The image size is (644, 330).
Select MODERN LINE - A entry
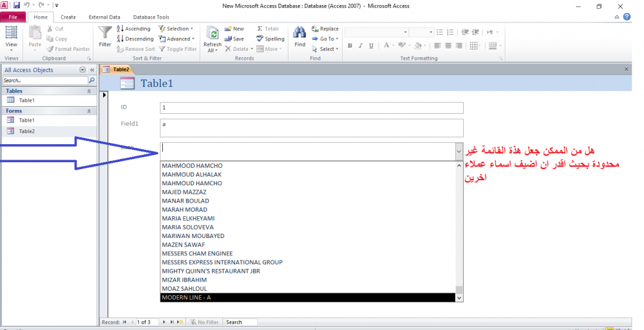tap(308, 297)
